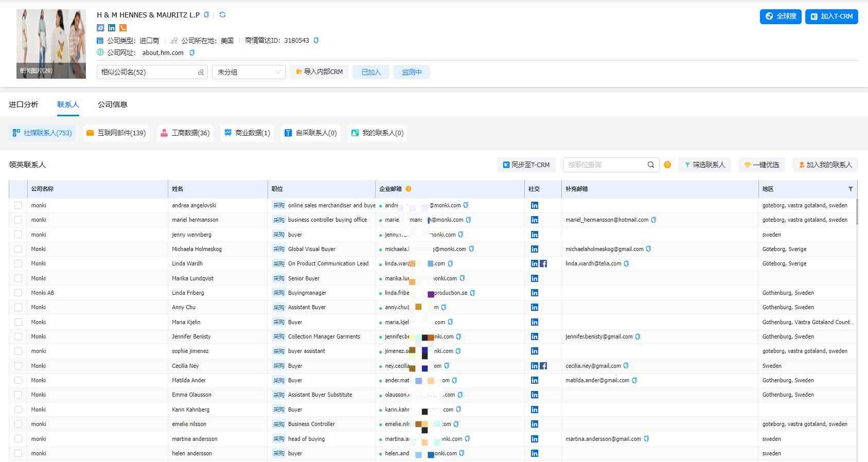This screenshot has height=462, width=868.
Task: Tick the checkbox for jenny wennberg row
Action: pyautogui.click(x=18, y=235)
